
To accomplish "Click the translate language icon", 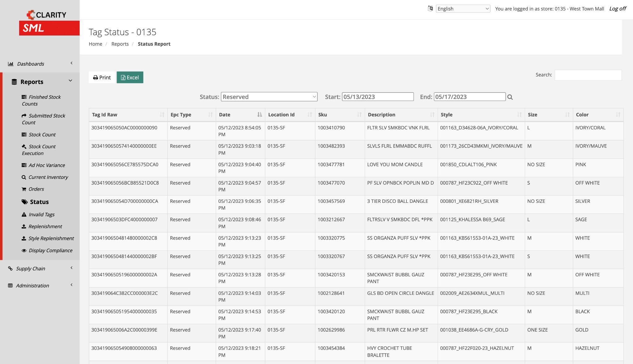I will point(430,9).
